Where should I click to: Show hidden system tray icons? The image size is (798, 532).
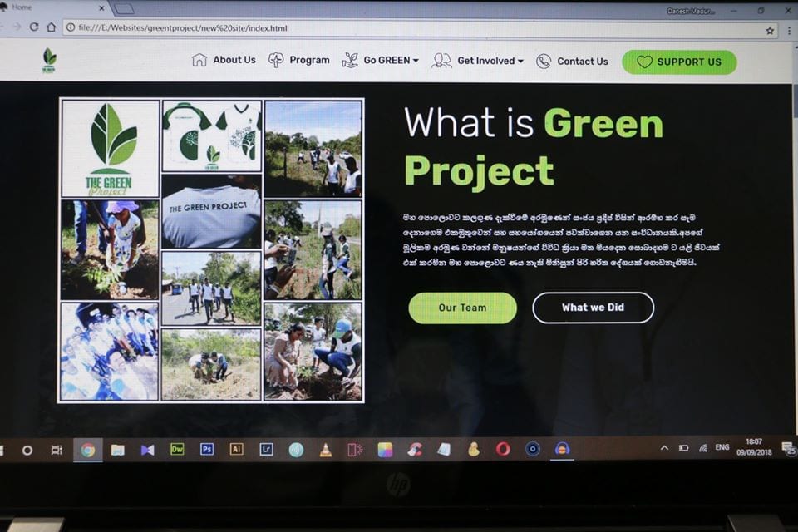(664, 448)
